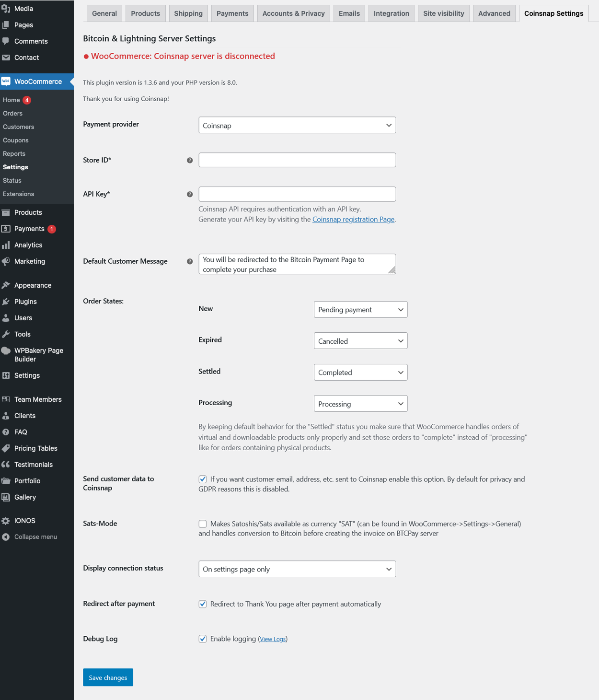Viewport: 599px width, 700px height.
Task: Open the Expired order state dropdown
Action: tap(360, 341)
